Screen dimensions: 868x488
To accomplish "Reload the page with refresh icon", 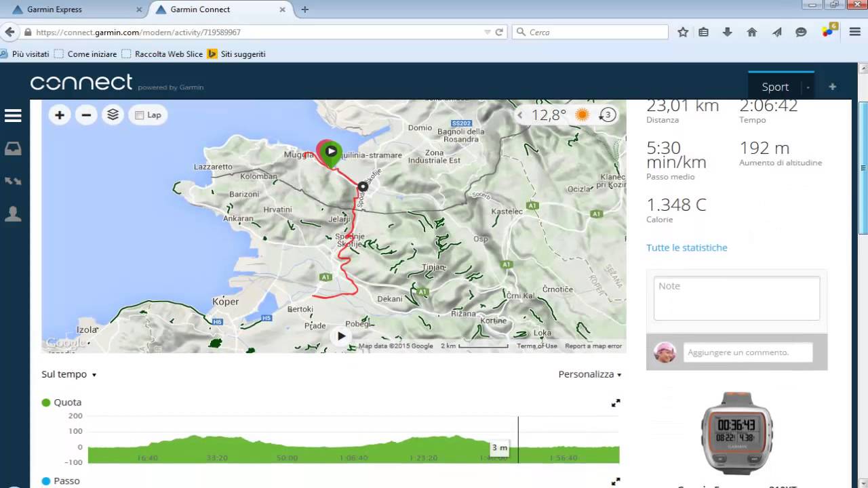I will (x=499, y=32).
